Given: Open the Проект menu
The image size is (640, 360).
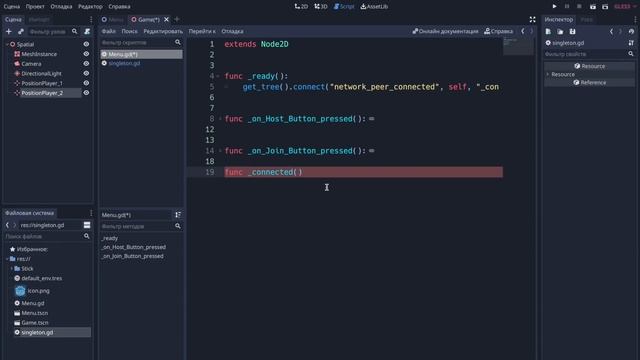Looking at the screenshot, I should pos(35,7).
